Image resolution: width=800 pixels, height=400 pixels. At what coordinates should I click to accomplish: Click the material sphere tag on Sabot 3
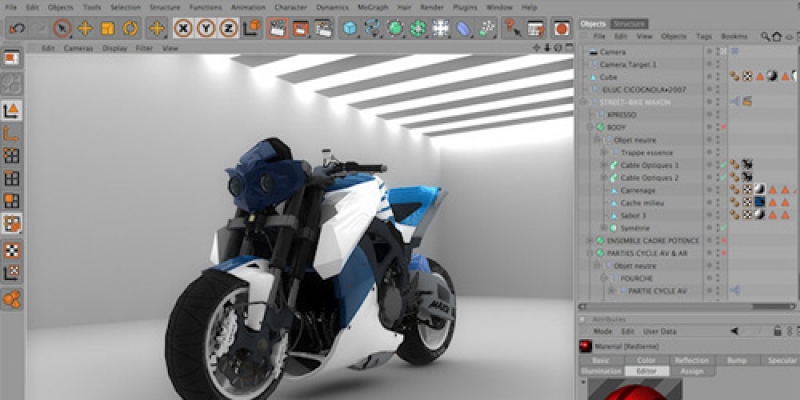point(760,215)
